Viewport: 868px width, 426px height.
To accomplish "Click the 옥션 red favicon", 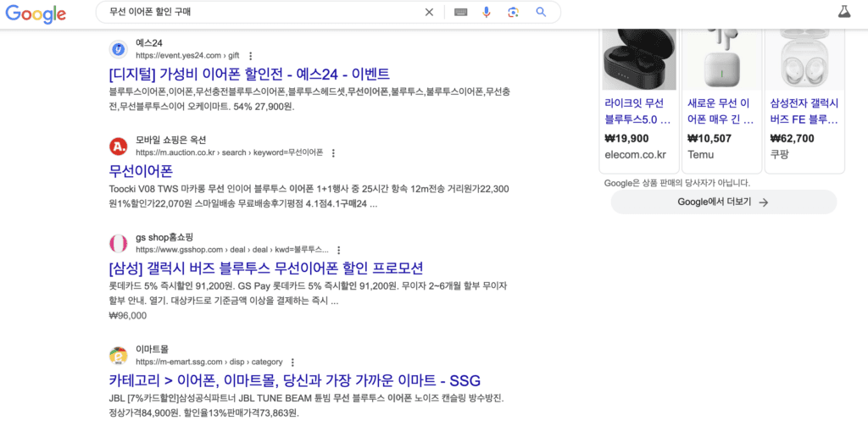I will coord(119,147).
